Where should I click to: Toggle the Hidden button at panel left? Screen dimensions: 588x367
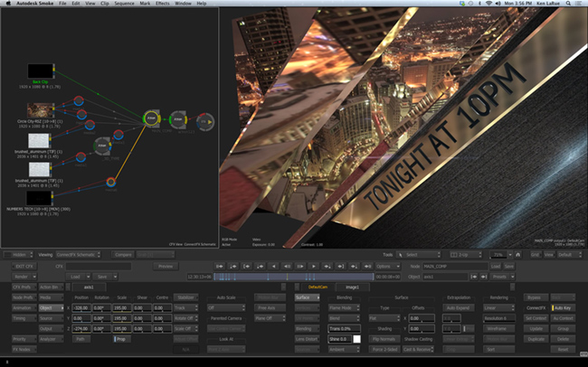pos(17,255)
